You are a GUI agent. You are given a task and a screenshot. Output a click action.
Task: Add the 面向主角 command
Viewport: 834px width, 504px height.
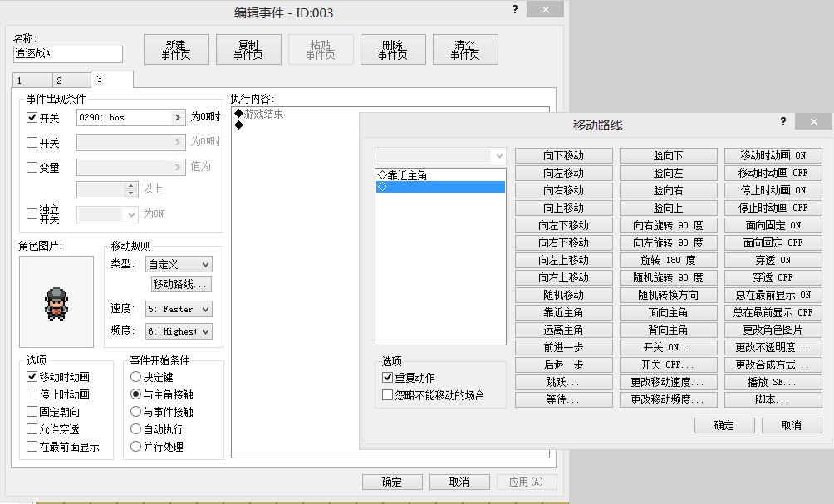669,312
